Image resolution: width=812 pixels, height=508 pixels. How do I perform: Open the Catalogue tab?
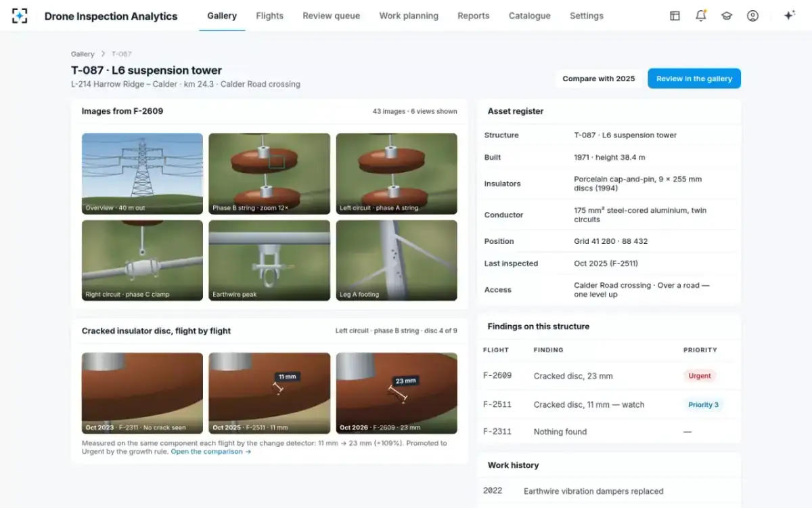(x=529, y=16)
